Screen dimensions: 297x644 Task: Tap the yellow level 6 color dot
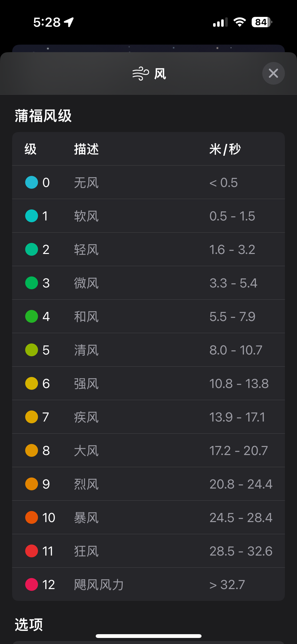pos(31,383)
